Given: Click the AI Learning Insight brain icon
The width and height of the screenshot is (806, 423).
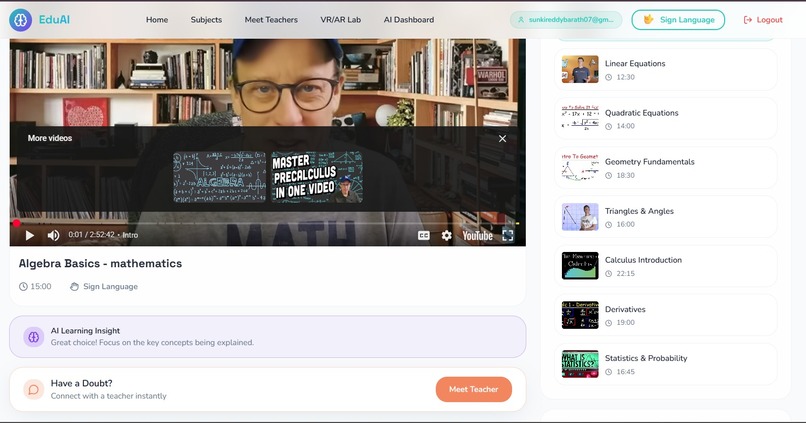Looking at the screenshot, I should tap(33, 337).
